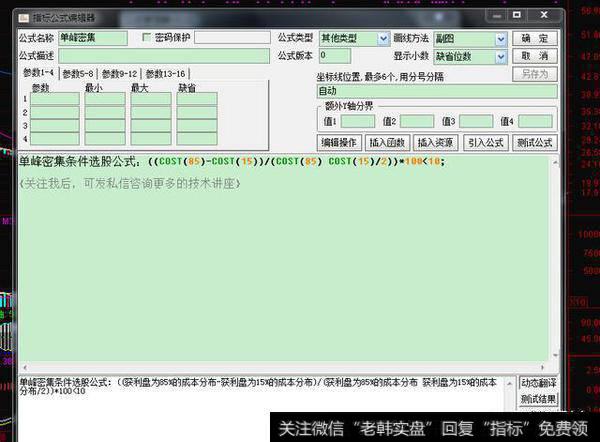Focus the 值2 input field
Image resolution: width=600 pixels, height=442 pixels.
417,121
